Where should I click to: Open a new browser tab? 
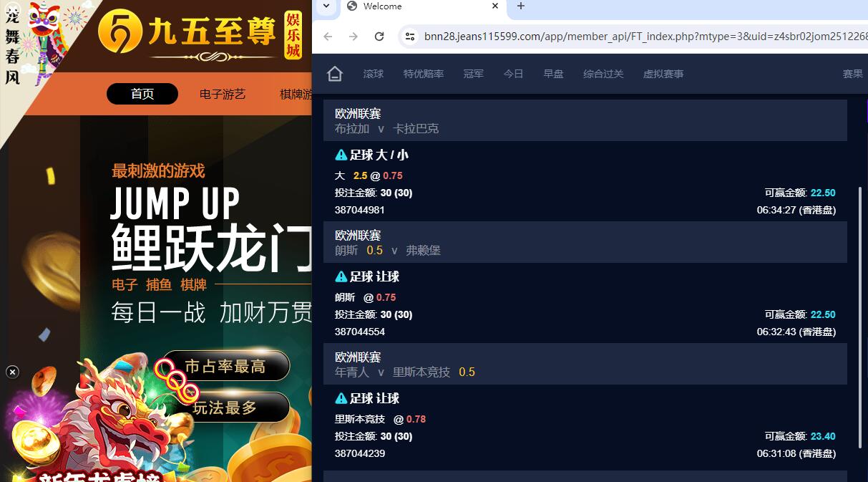521,6
